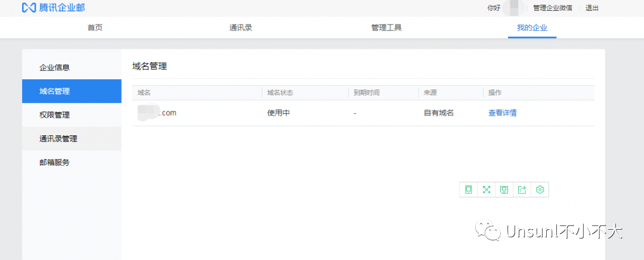
Task: Click the green floppy disk save icon
Action: (x=504, y=190)
